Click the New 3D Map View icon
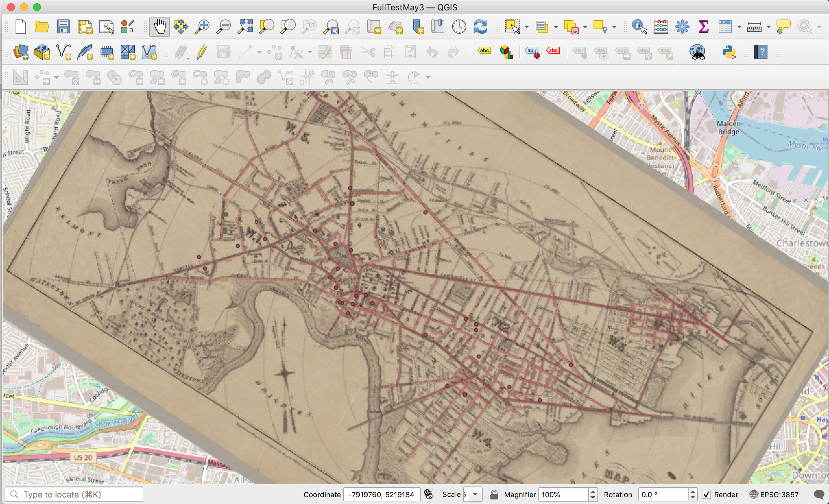Viewport: 829px width, 504px height. coord(396,27)
